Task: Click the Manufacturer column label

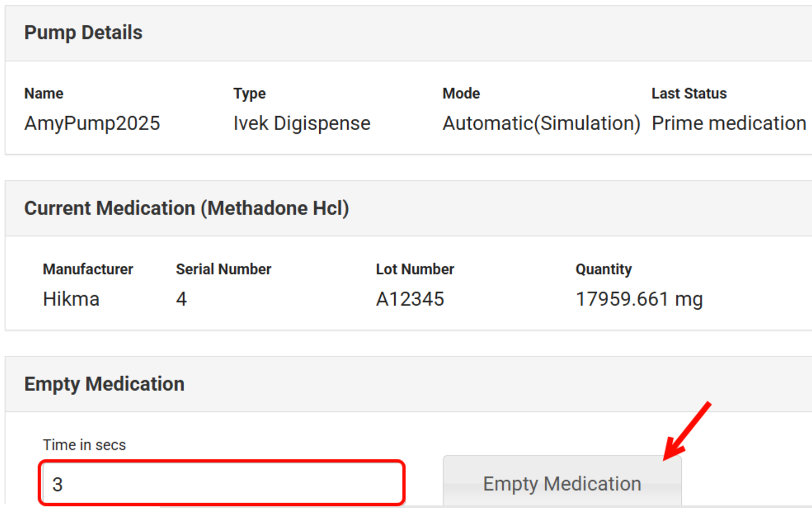Action: pos(88,269)
